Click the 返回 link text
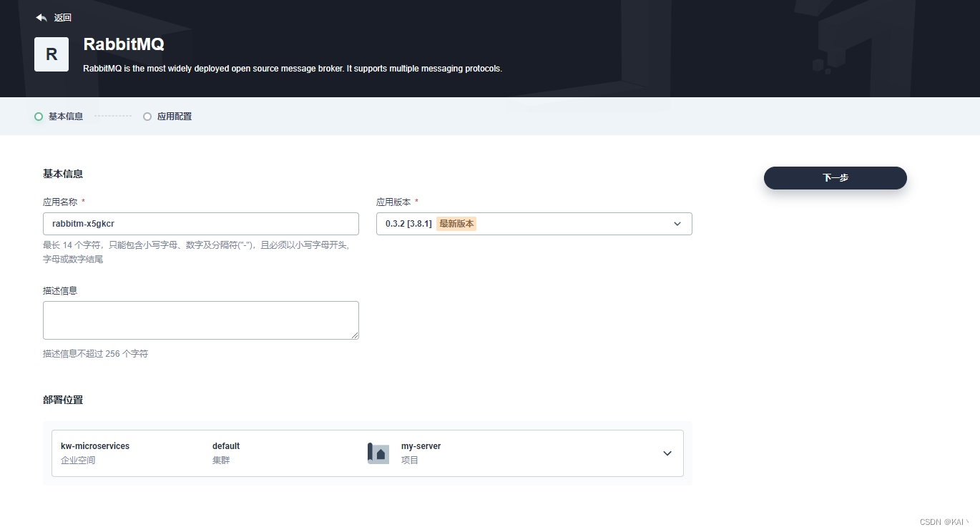This screenshot has width=980, height=532. 63,18
